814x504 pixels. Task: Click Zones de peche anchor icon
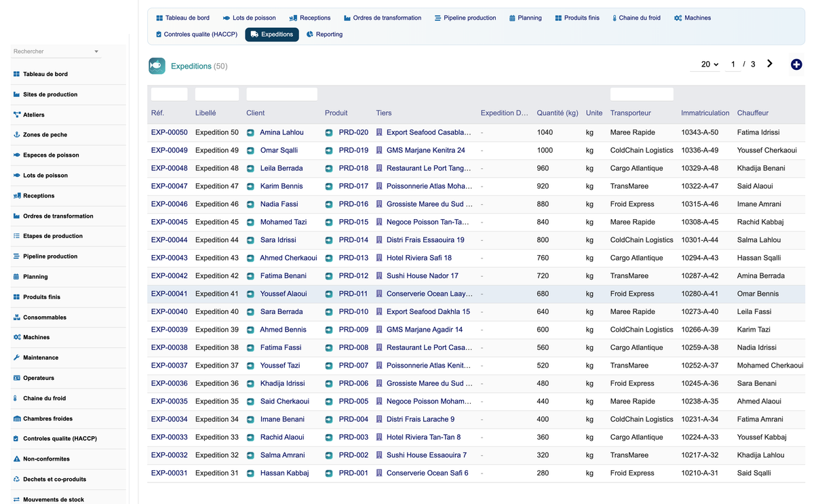point(17,135)
